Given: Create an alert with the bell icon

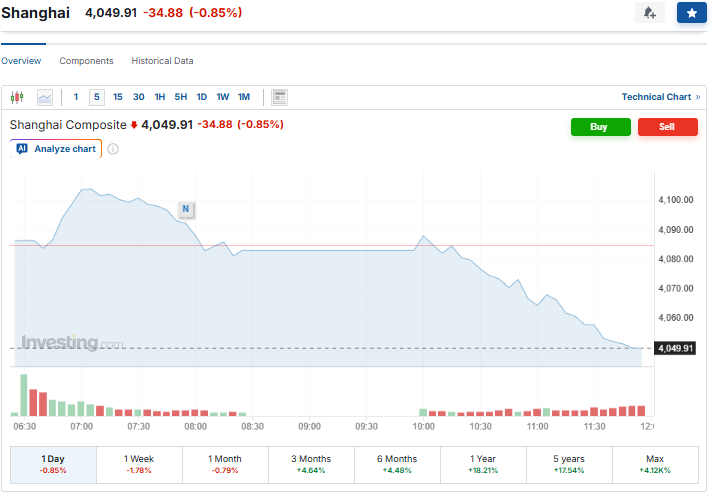Looking at the screenshot, I should click(x=650, y=13).
